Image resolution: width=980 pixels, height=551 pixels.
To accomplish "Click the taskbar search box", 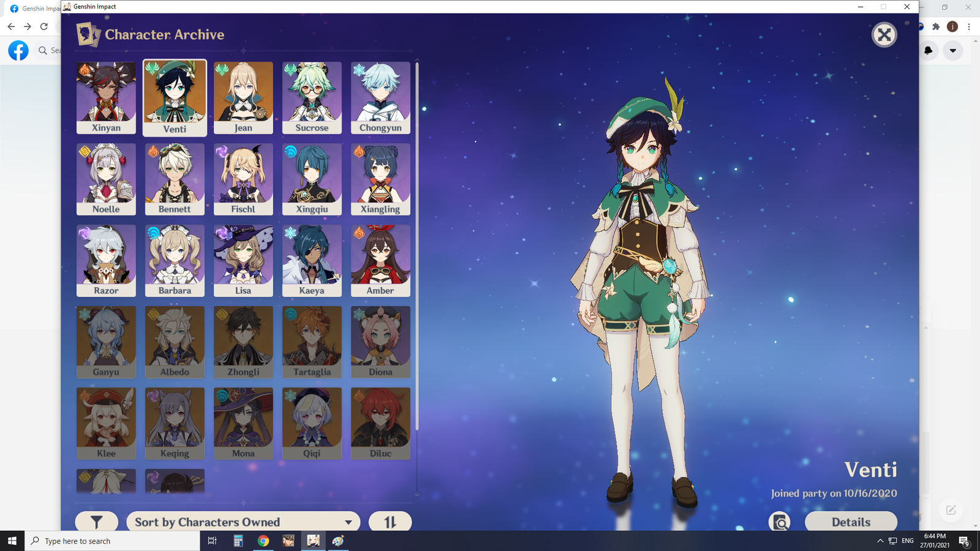I will (112, 541).
